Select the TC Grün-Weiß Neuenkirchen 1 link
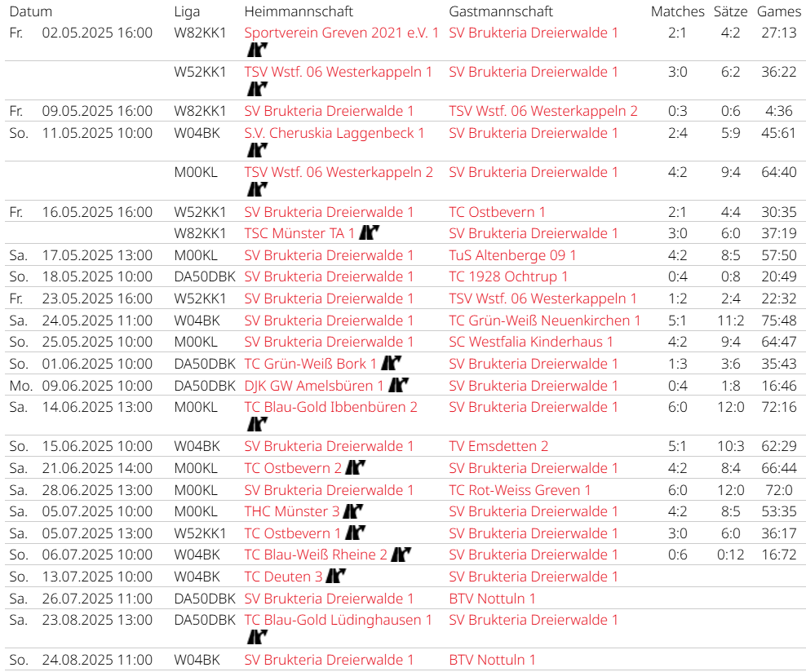Image resolution: width=806 pixels, height=672 pixels. 544,321
